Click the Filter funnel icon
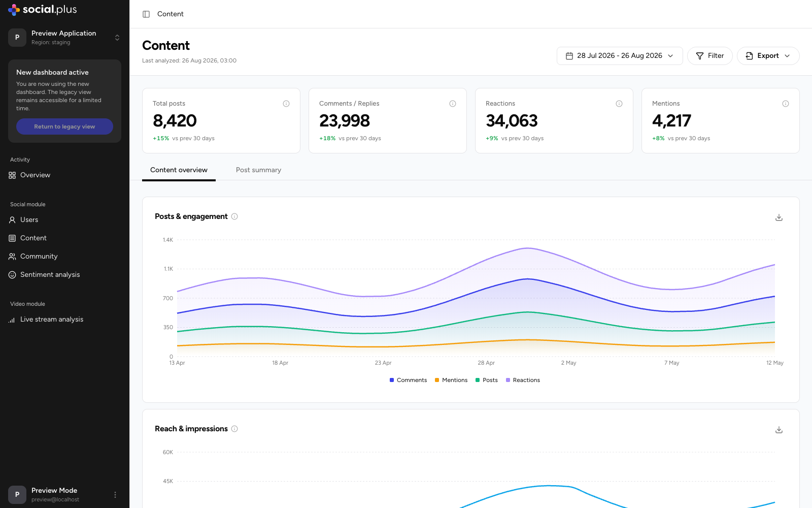This screenshot has height=508, width=812. [x=700, y=56]
